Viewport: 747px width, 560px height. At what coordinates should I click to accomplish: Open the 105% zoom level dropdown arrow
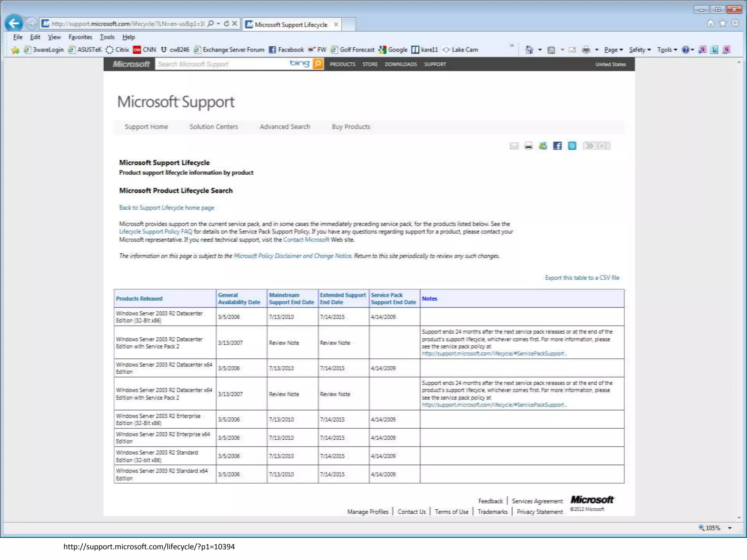coord(730,528)
